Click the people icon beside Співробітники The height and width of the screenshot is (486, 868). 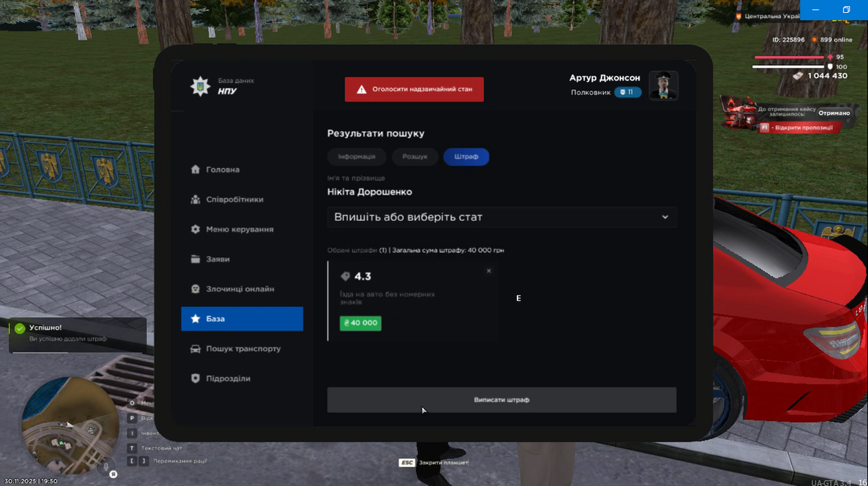pyautogui.click(x=195, y=199)
